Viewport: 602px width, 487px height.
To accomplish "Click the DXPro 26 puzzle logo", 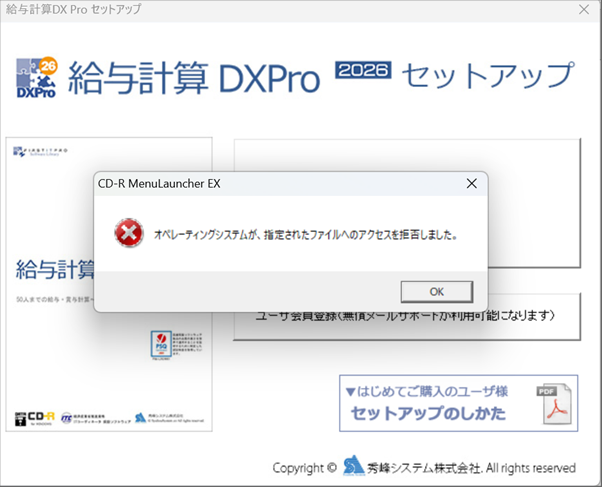I will click(38, 78).
